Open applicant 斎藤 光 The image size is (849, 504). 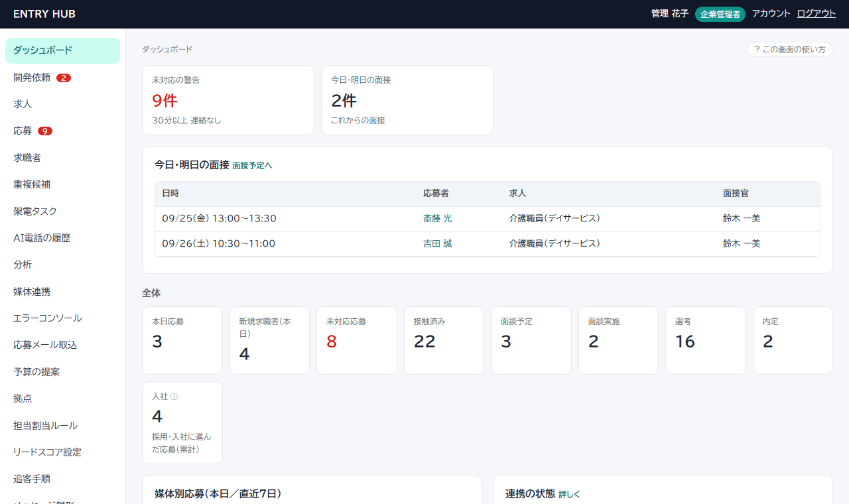pos(438,218)
